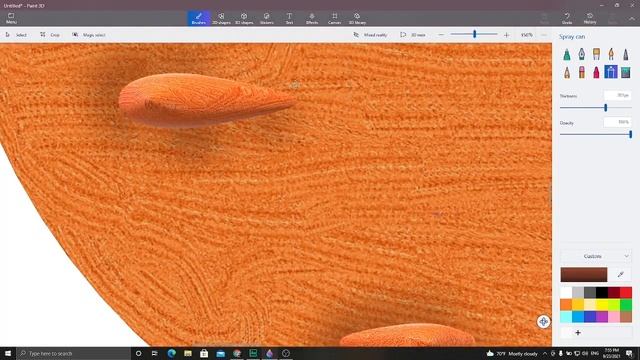640x360 pixels.
Task: Add a new color with plus button
Action: tap(578, 333)
